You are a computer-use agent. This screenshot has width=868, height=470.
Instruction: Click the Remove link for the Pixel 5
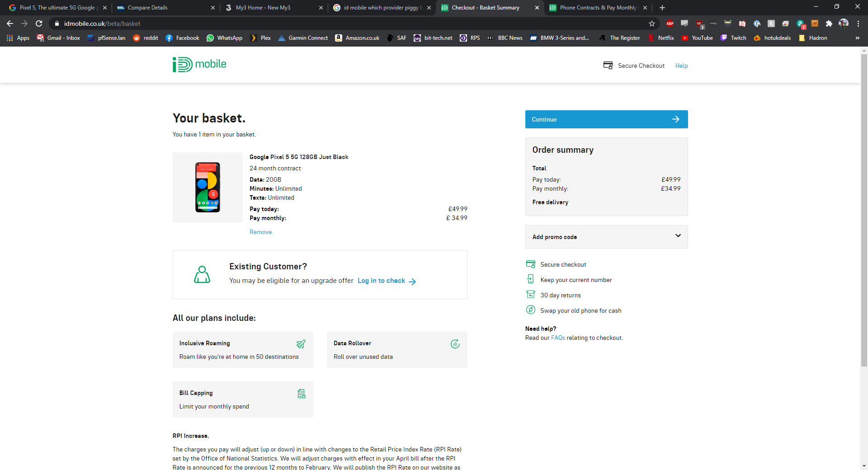[x=261, y=232]
